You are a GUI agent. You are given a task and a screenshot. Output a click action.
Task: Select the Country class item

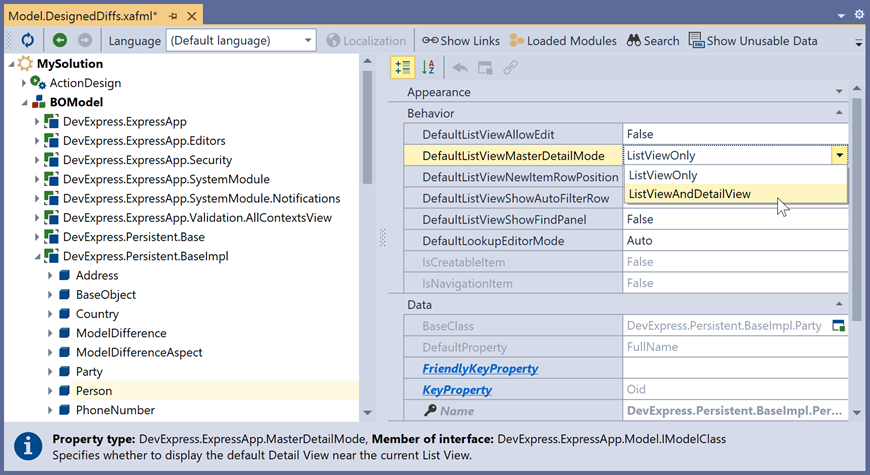pos(97,314)
